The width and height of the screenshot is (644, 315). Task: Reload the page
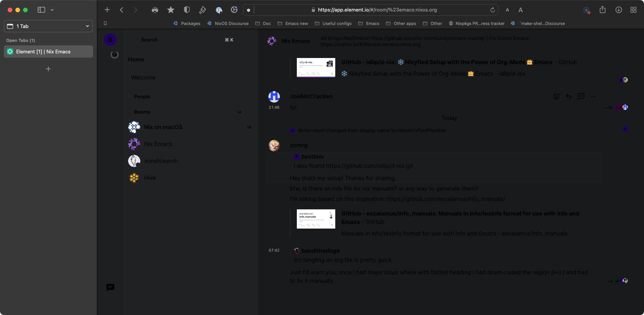coord(493,10)
